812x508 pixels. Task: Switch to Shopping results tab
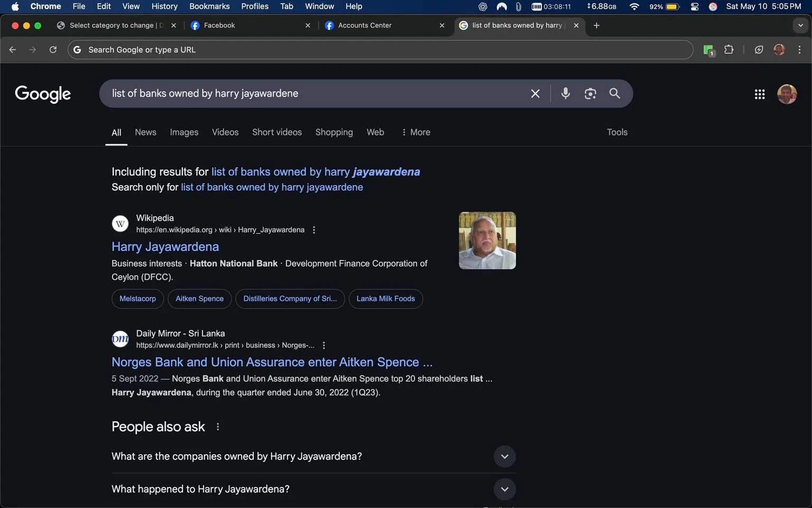334,132
